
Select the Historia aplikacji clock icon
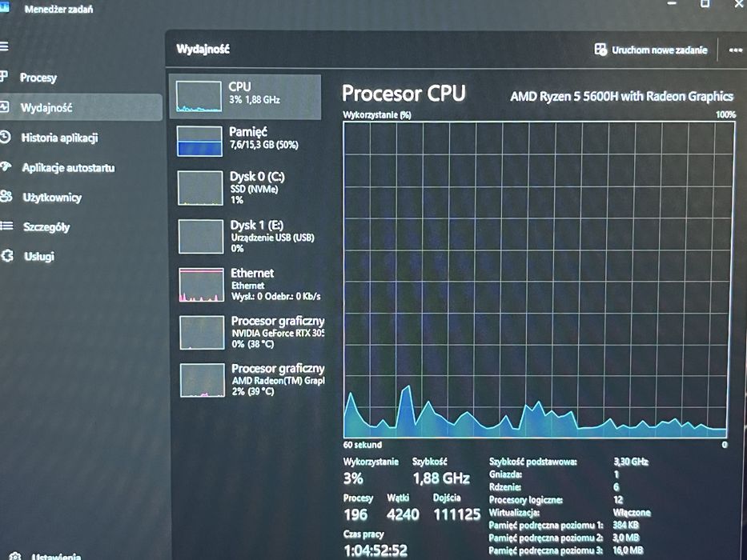pos(5,137)
